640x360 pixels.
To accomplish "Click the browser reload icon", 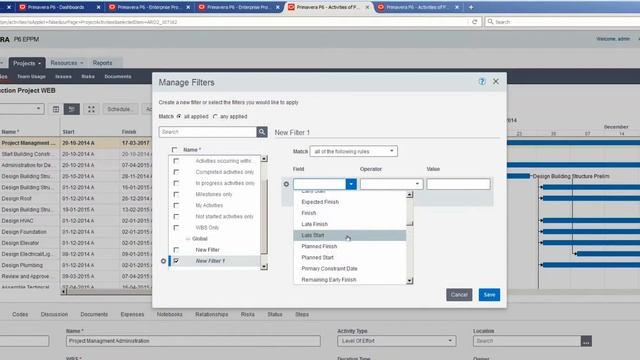I will 474,22.
